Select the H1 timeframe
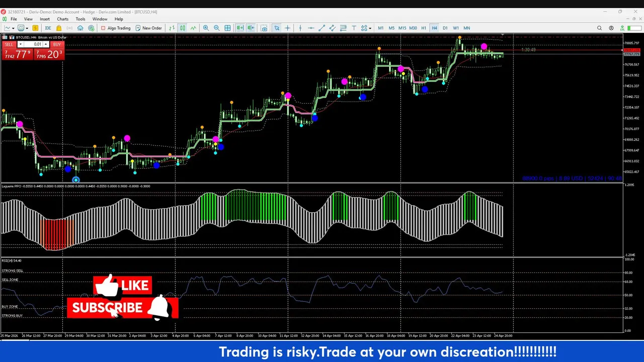The width and height of the screenshot is (644, 362). [424, 28]
